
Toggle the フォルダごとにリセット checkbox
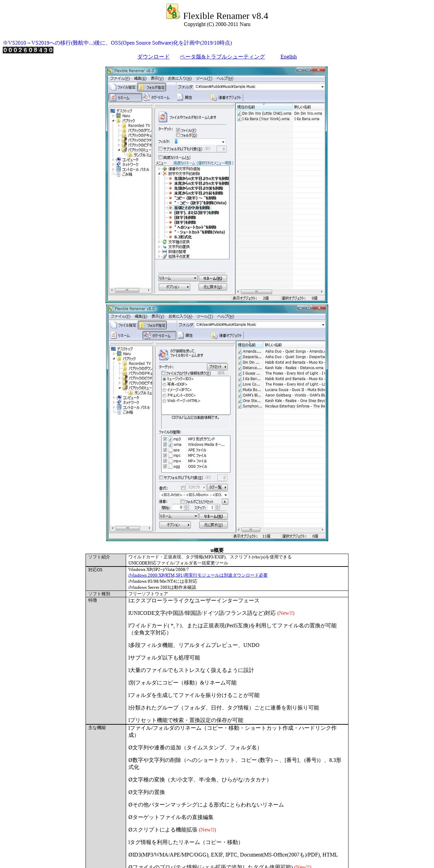click(x=183, y=502)
